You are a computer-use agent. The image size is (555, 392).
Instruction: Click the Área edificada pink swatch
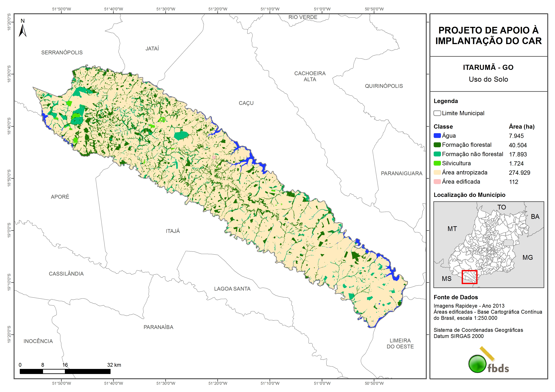(437, 182)
